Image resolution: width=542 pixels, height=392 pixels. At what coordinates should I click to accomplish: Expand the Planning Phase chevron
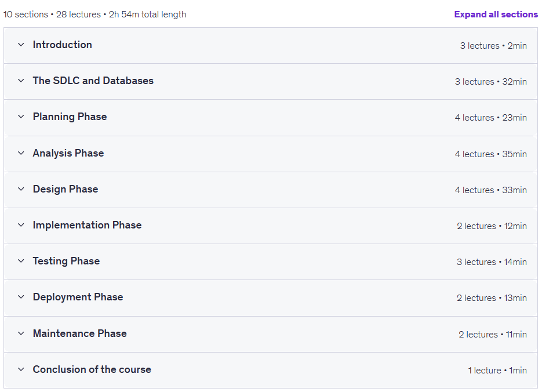click(21, 117)
